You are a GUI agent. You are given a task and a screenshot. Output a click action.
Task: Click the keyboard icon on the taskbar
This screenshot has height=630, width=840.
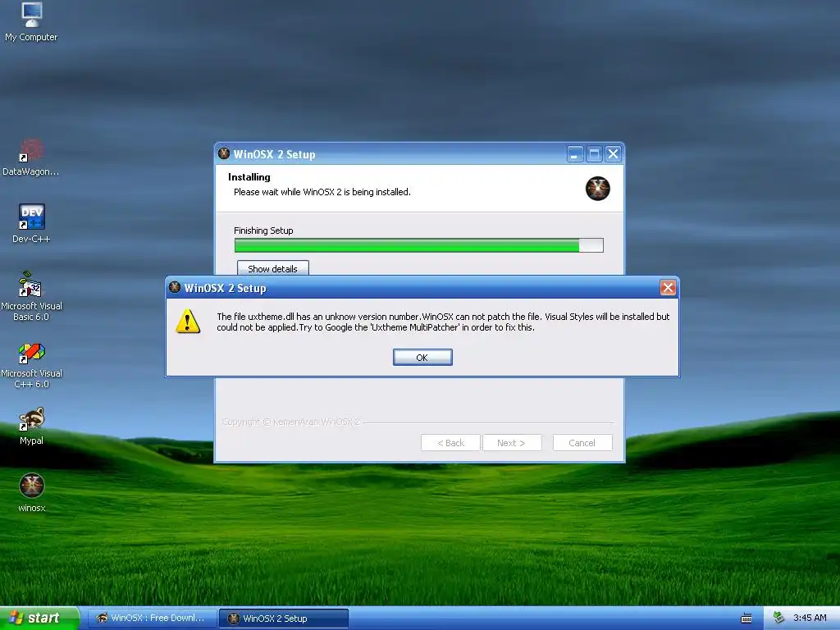coord(746,619)
